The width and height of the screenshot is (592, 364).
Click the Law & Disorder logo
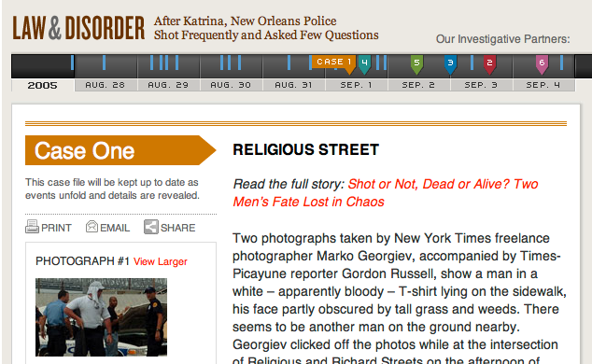click(78, 28)
